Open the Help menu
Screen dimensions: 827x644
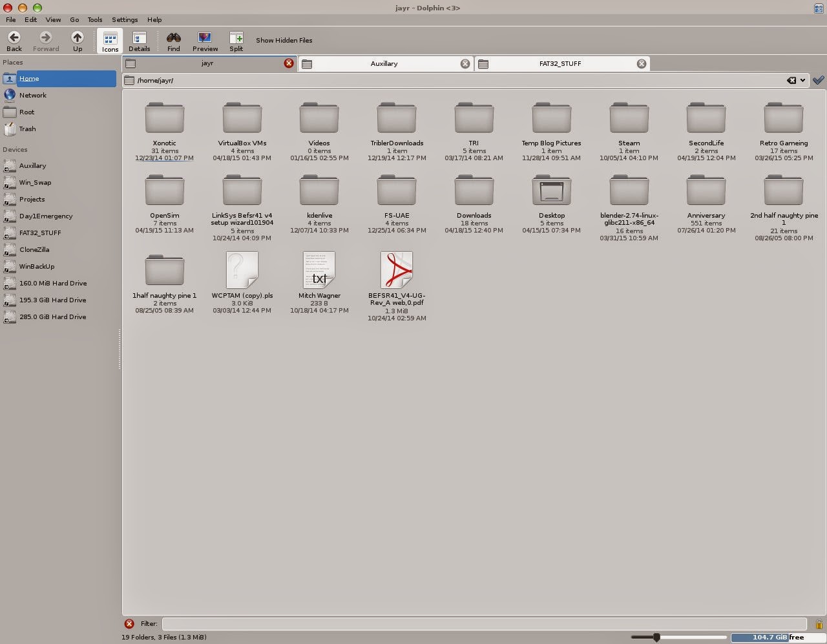pyautogui.click(x=154, y=20)
